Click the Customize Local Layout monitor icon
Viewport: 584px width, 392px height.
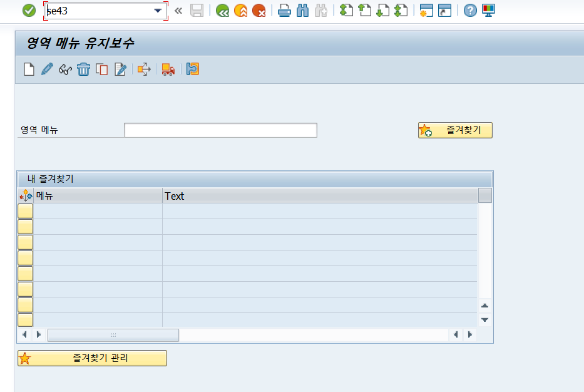[488, 11]
